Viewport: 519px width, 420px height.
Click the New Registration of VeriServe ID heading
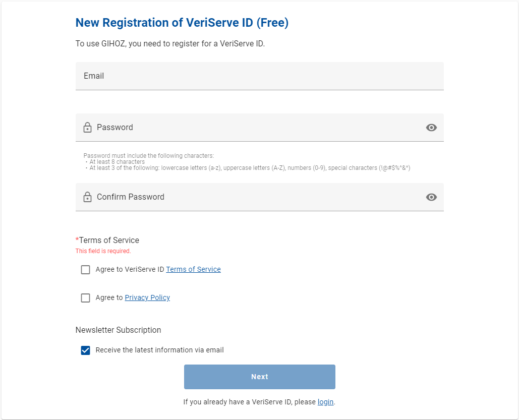[x=182, y=23]
